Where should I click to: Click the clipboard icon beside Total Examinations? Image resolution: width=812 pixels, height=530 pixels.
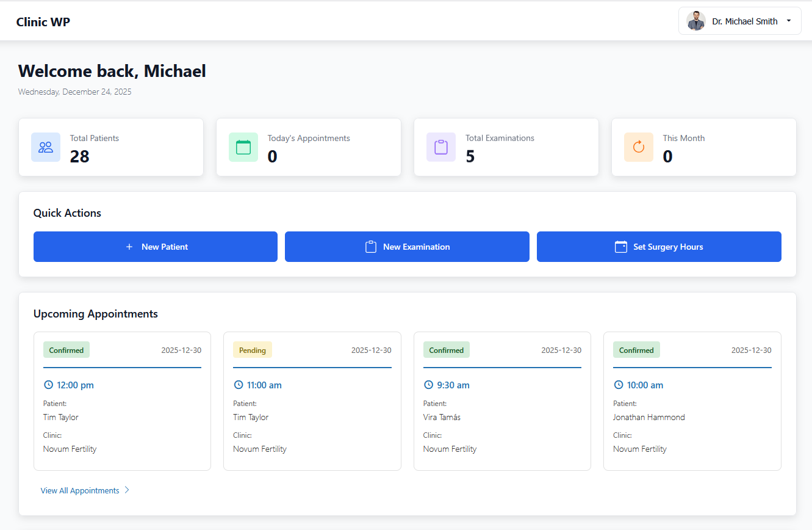441,147
